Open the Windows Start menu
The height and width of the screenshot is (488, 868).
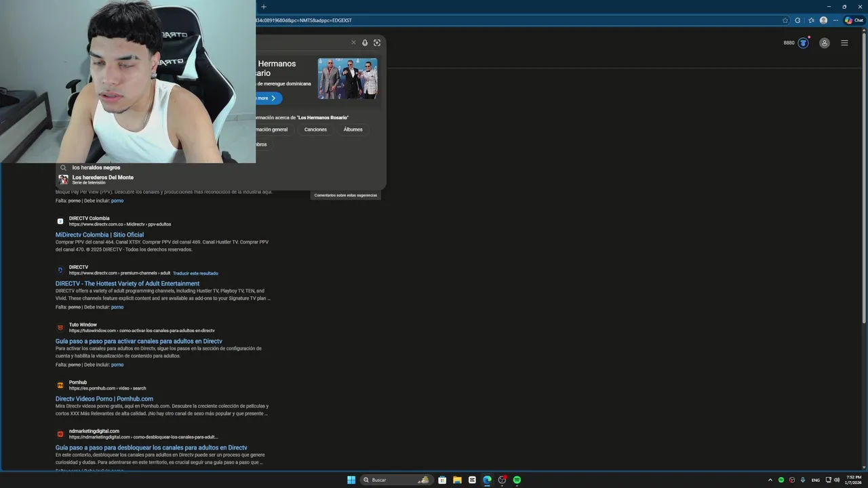pos(351,480)
